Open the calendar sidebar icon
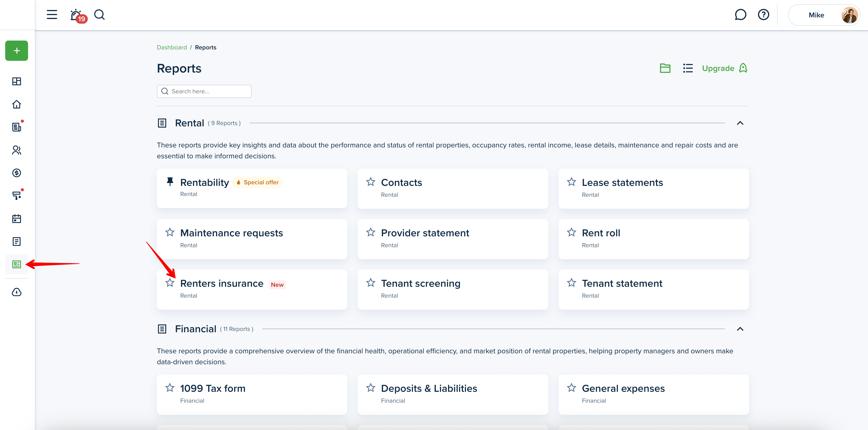The image size is (868, 430). (x=17, y=219)
